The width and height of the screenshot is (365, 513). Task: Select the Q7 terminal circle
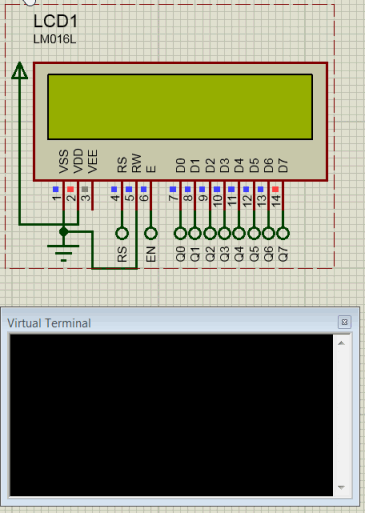tap(283, 233)
